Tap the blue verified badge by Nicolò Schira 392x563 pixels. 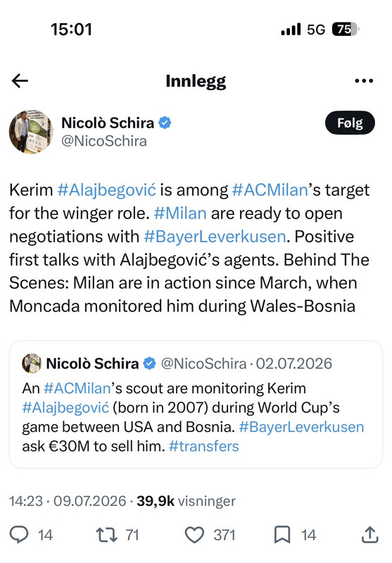click(x=165, y=123)
